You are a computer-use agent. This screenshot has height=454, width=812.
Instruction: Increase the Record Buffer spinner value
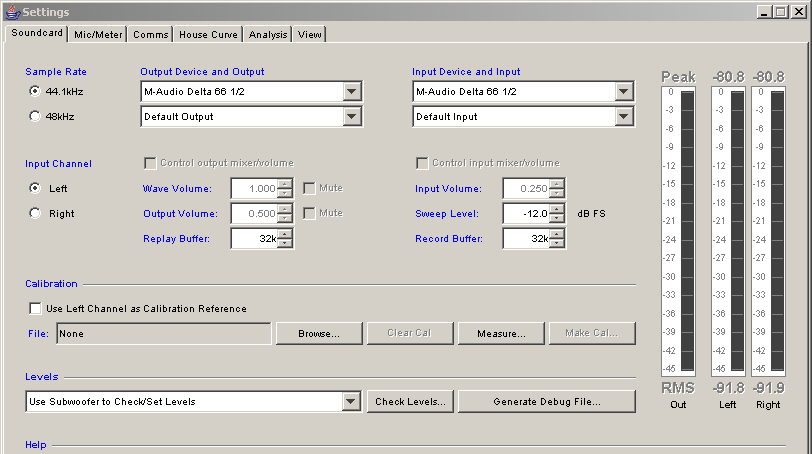click(558, 234)
